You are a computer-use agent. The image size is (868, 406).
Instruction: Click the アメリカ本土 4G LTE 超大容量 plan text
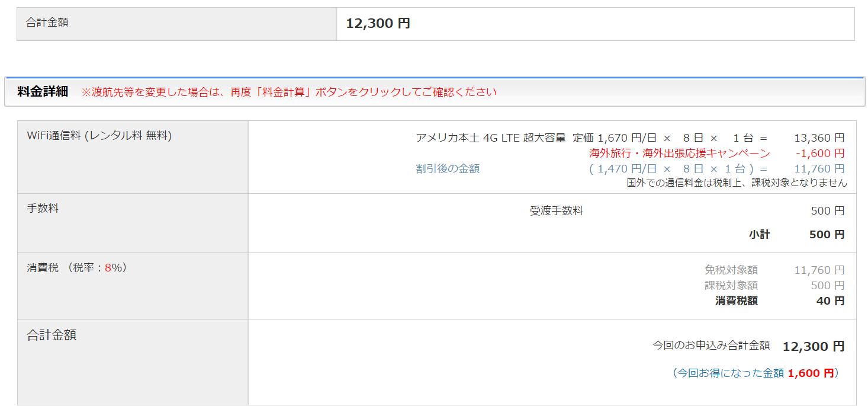(x=490, y=138)
